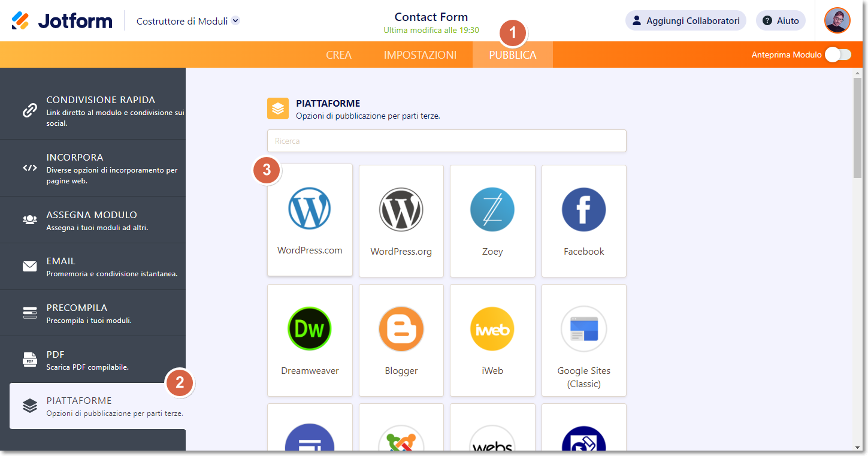Open the Dreamweaver platform icon
This screenshot has width=868, height=456.
(310, 328)
